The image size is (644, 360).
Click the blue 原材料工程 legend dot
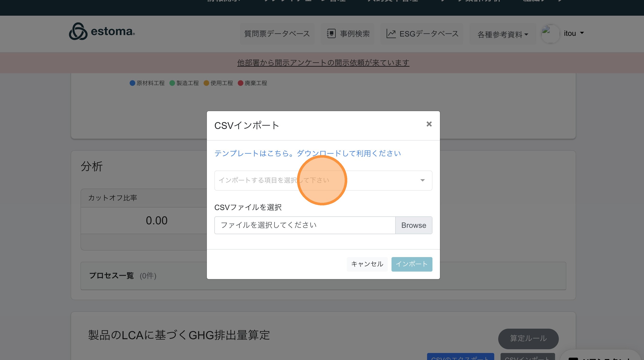pyautogui.click(x=132, y=83)
